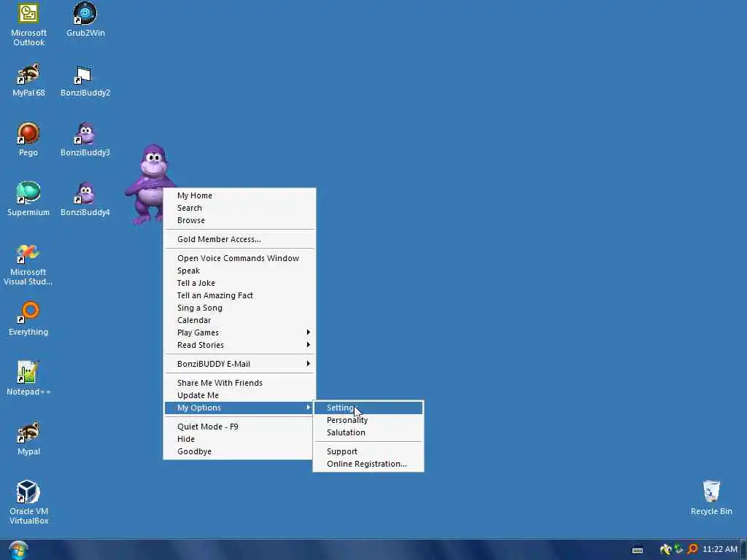Choose Online Registration... in submenu
747x560 pixels.
pos(368,464)
